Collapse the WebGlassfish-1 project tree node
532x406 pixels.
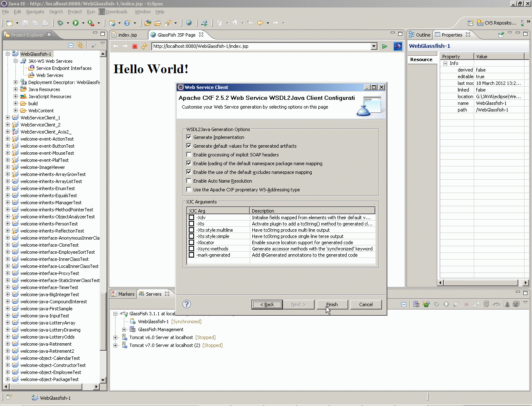[7, 54]
